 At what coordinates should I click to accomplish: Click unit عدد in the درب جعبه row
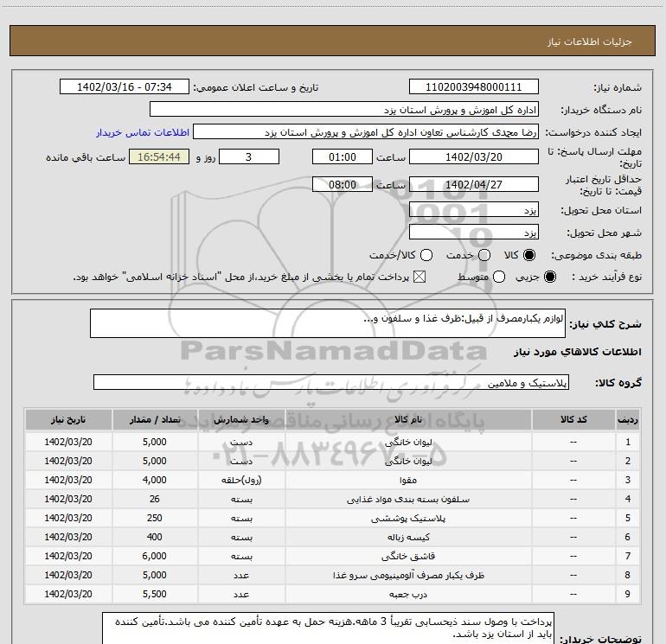[x=241, y=595]
